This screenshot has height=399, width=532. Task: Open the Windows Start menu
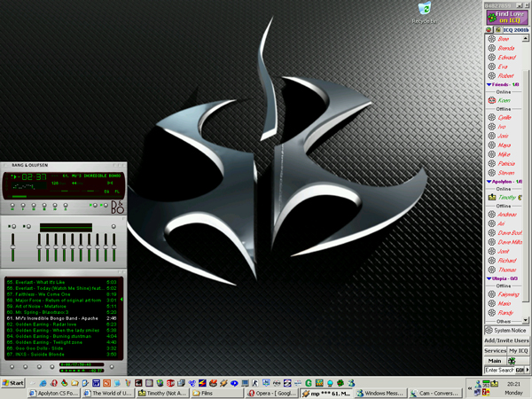click(x=13, y=383)
